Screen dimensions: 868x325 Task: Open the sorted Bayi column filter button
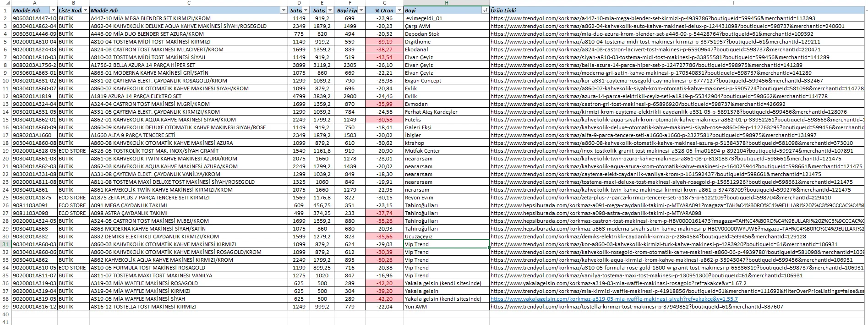pos(486,10)
